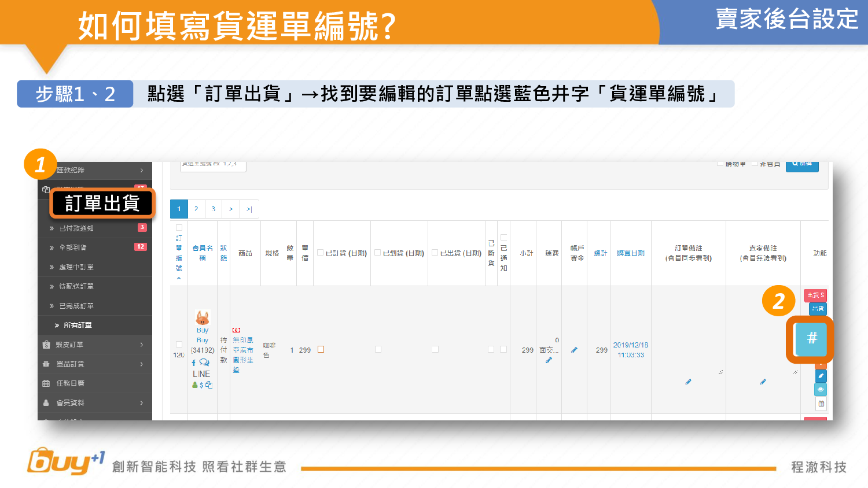Viewport: 868px width, 488px height.
Task: Click the Facebook icon under member Buy Buy
Action: tap(194, 363)
